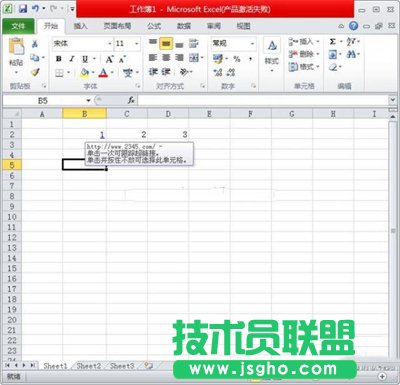
Task: Click increase decimal icon
Action: (218, 72)
